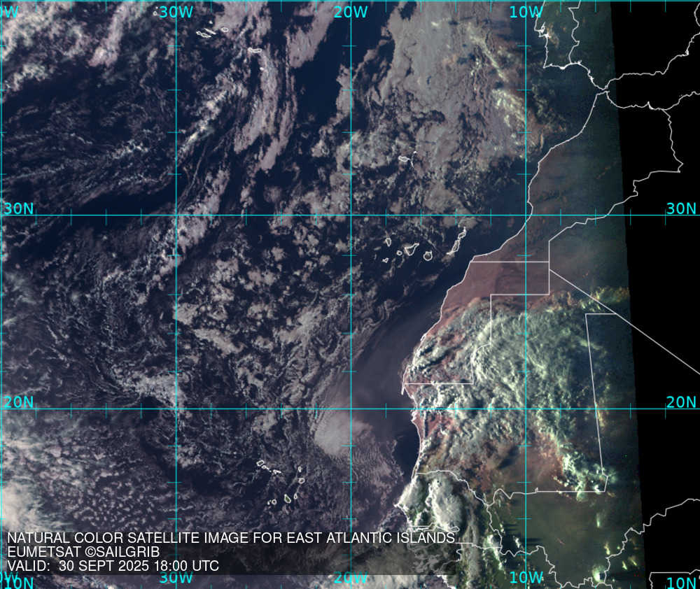Click the 10W longitude label at bottom

526,578
